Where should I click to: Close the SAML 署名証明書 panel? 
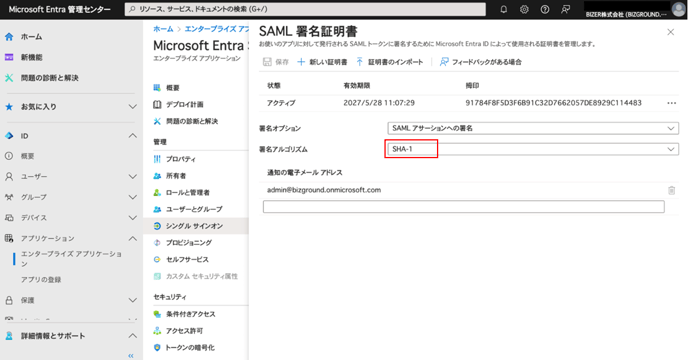[670, 32]
